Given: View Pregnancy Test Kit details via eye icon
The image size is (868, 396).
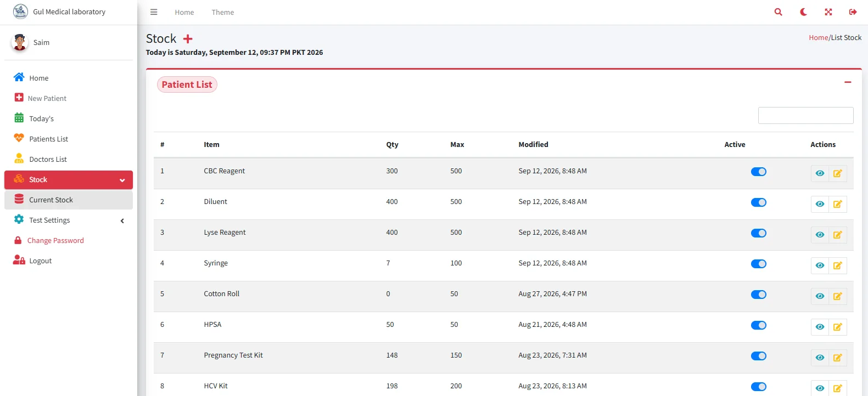Looking at the screenshot, I should pyautogui.click(x=820, y=358).
